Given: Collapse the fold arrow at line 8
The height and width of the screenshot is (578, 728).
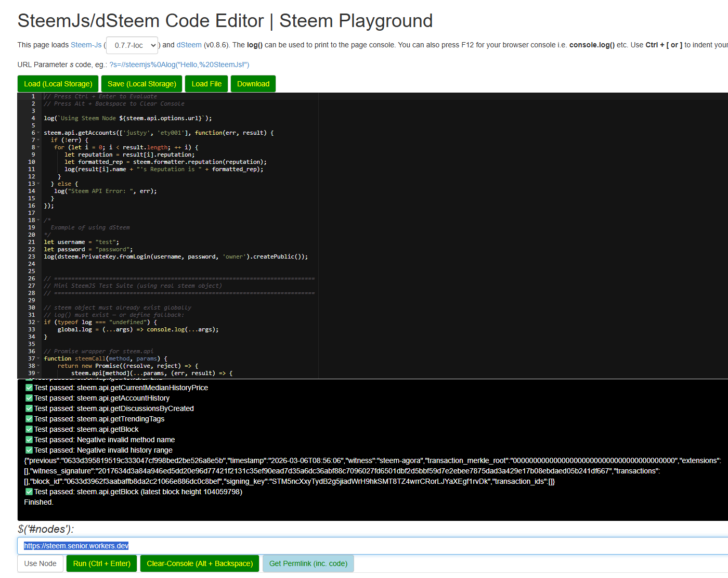Looking at the screenshot, I should click(x=38, y=147).
